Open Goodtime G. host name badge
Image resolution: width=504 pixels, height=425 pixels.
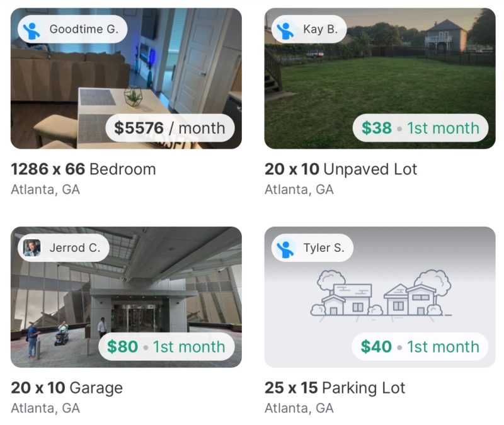[x=72, y=29]
